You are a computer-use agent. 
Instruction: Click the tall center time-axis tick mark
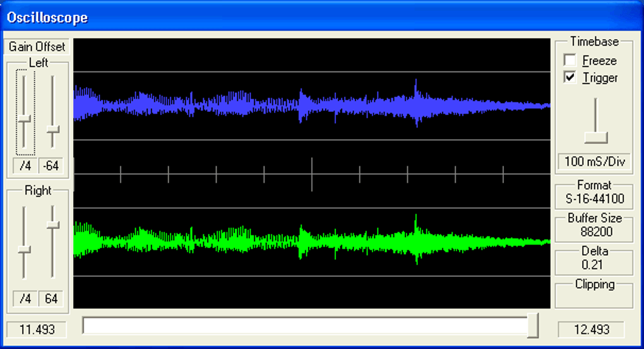coord(312,174)
